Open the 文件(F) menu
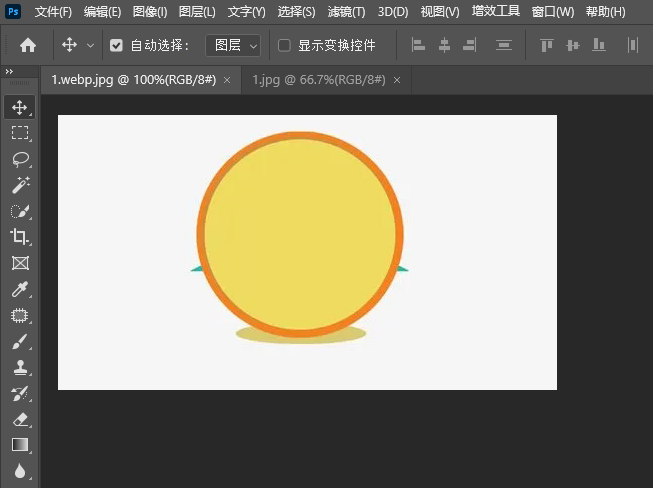653x488 pixels. pyautogui.click(x=53, y=12)
